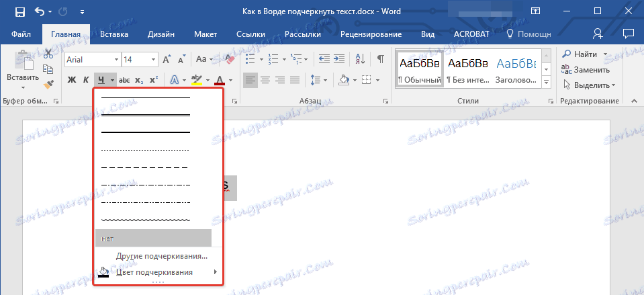Apply shading paint bucket
This screenshot has height=295, width=644.
pyautogui.click(x=344, y=80)
